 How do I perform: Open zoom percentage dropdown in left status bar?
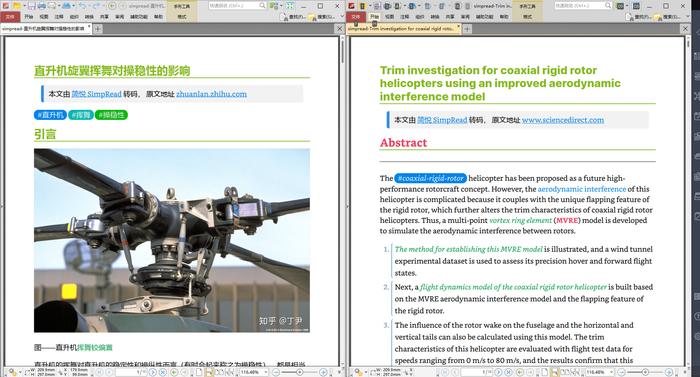coord(254,372)
